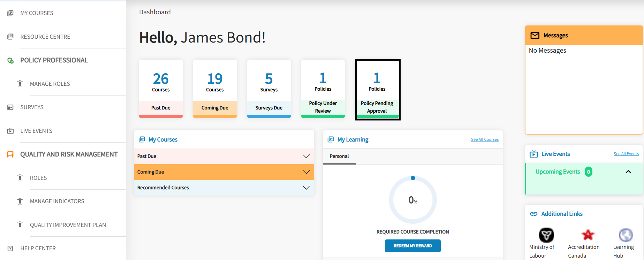The width and height of the screenshot is (644, 260).
Task: Click the My Learning panel header icon
Action: click(x=331, y=139)
